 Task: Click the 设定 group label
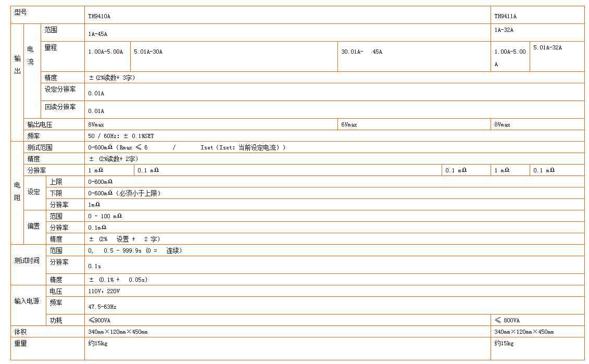click(x=33, y=192)
